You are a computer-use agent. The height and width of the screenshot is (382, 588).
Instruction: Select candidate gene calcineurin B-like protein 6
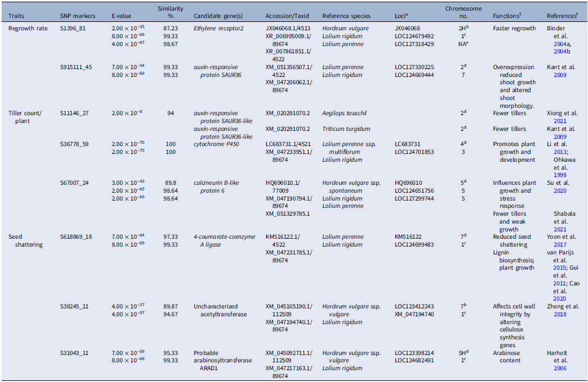point(216,187)
